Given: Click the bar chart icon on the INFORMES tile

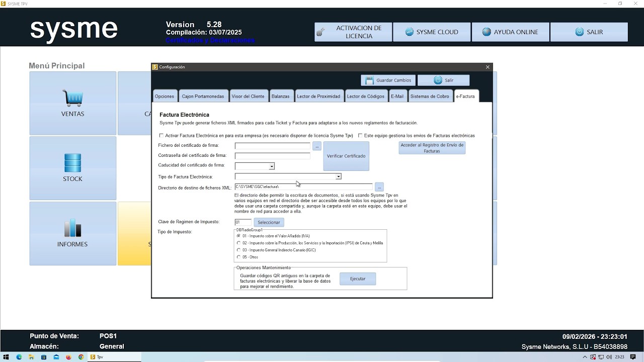Looking at the screenshot, I should pos(72,228).
